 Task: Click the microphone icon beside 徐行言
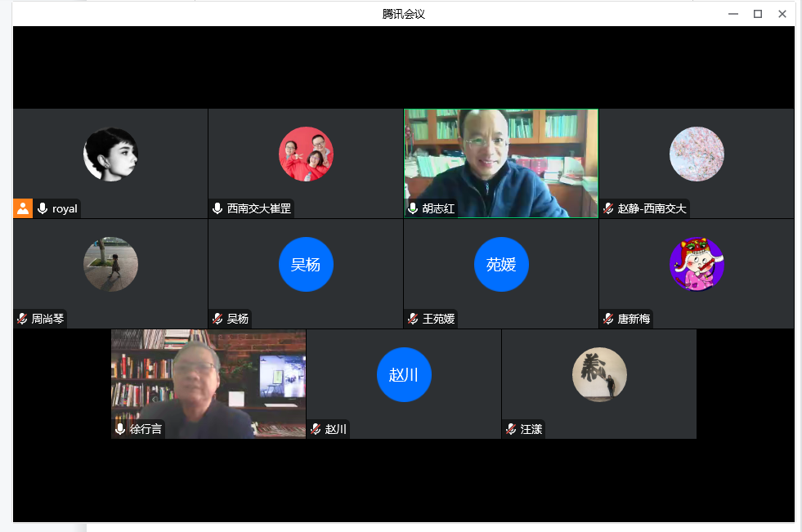(120, 429)
